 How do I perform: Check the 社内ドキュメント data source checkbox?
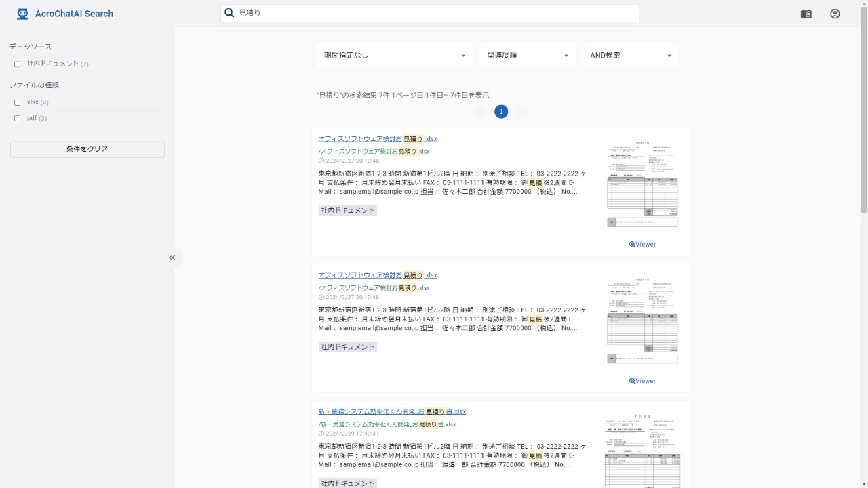click(x=18, y=64)
